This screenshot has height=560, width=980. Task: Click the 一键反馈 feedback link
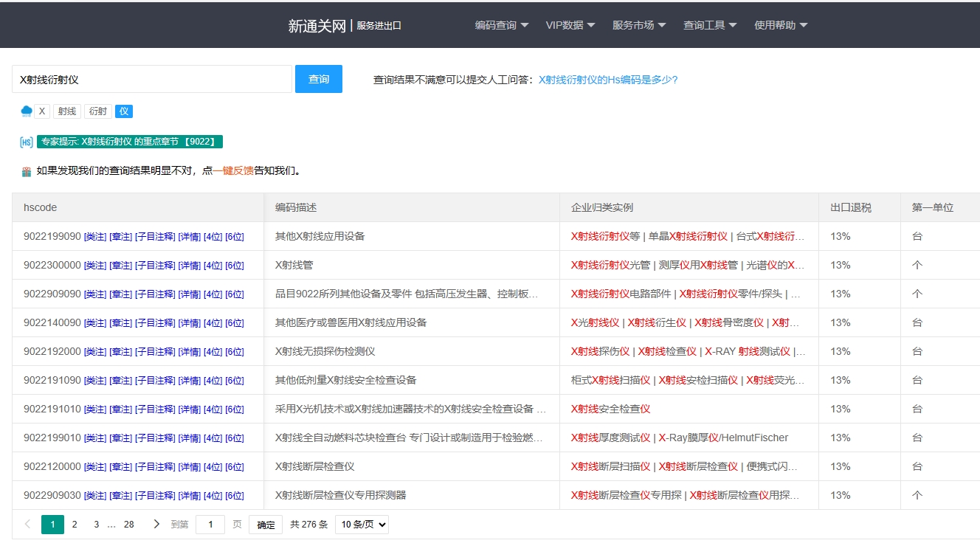[233, 171]
